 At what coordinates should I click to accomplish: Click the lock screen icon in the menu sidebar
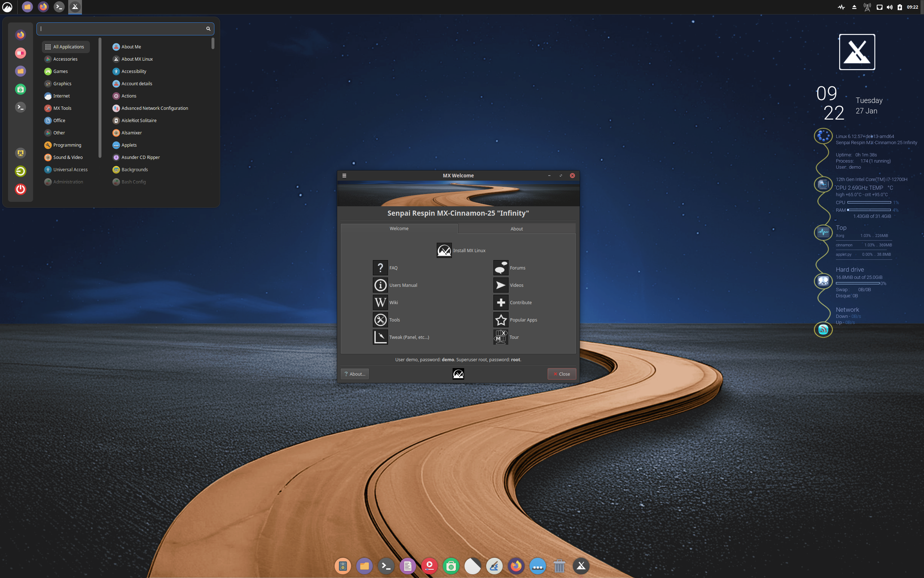21,153
